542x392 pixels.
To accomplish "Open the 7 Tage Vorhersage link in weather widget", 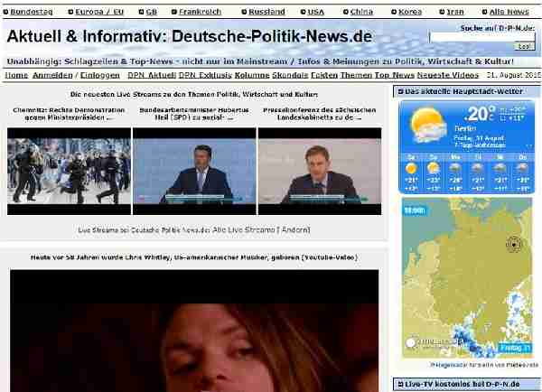I will pyautogui.click(x=480, y=145).
